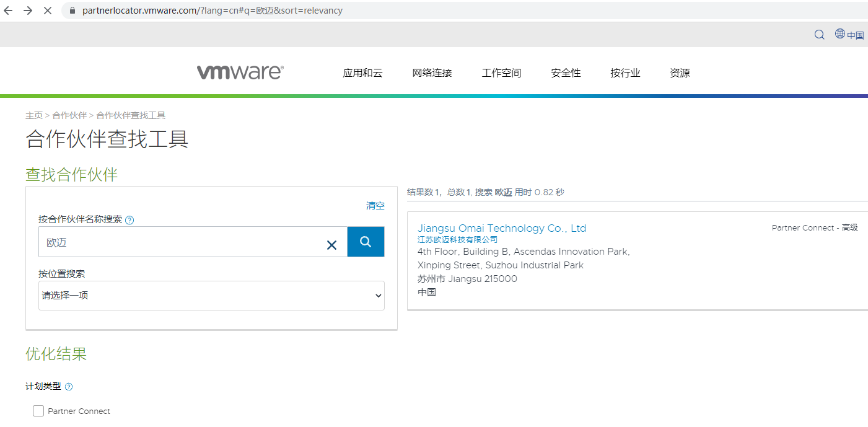The image size is (868, 427).
Task: Open site search with the top-right magnifier icon
Action: point(819,35)
